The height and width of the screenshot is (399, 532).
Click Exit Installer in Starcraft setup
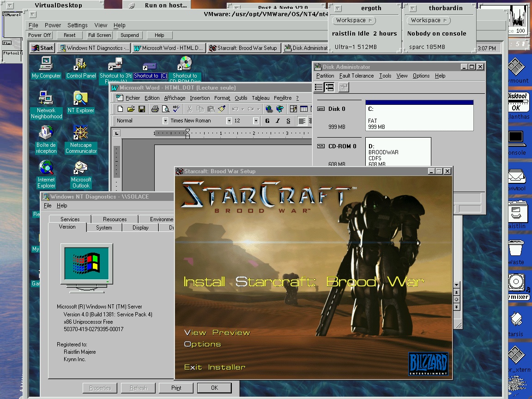(x=214, y=367)
